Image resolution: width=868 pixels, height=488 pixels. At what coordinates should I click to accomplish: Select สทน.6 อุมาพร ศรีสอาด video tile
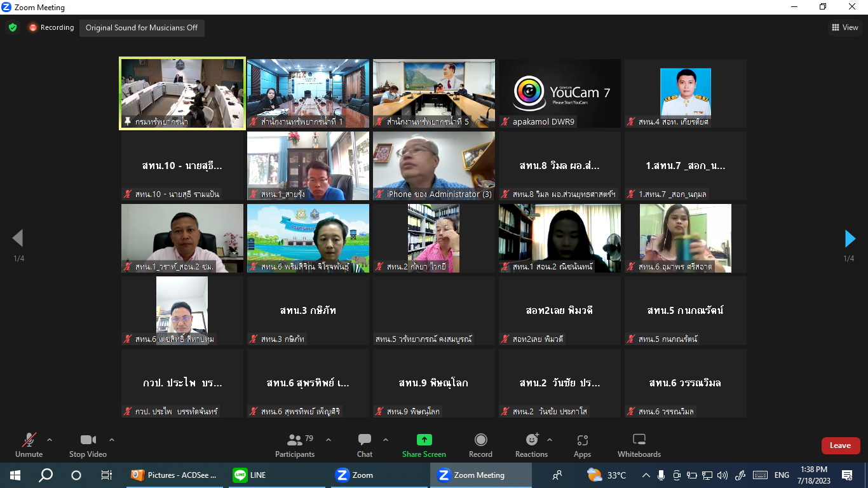pyautogui.click(x=686, y=238)
